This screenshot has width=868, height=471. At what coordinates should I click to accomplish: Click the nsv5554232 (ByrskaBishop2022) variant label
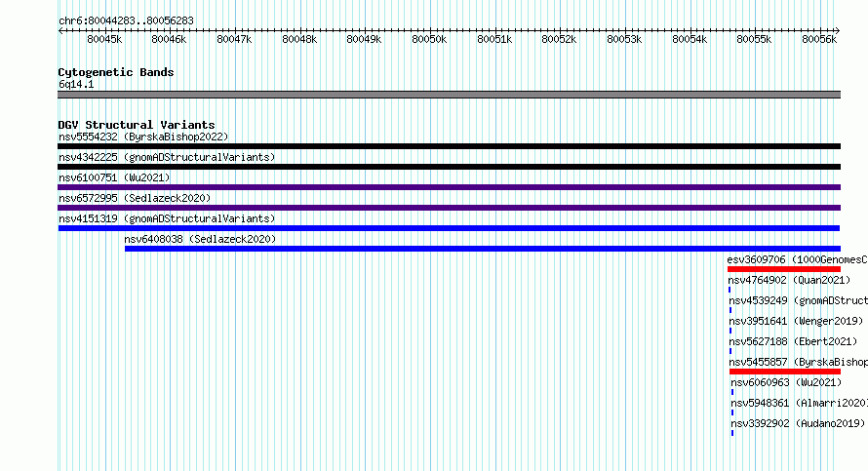point(143,137)
